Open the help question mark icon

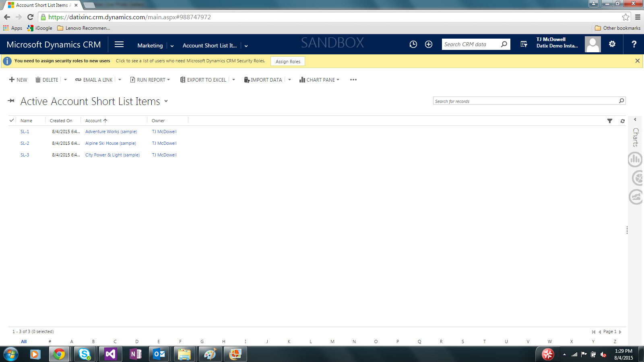pyautogui.click(x=634, y=44)
